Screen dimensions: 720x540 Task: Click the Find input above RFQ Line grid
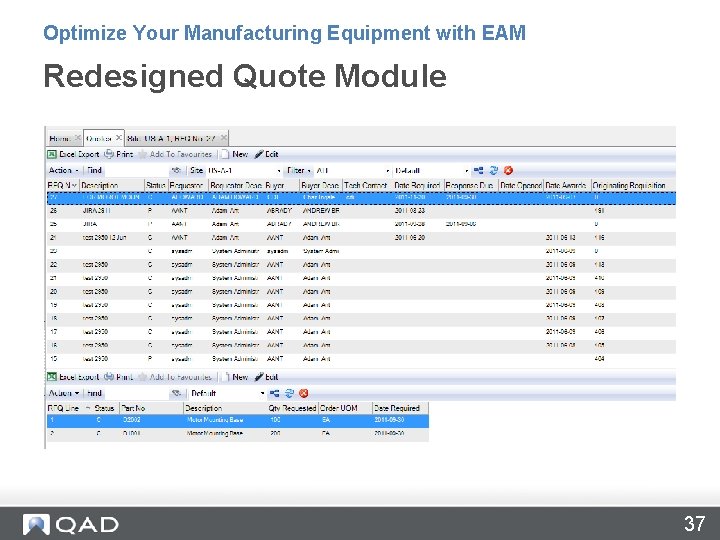136,394
